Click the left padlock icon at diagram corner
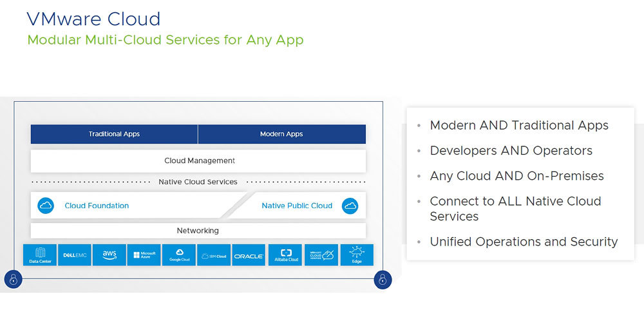This screenshot has width=644, height=310. [13, 280]
